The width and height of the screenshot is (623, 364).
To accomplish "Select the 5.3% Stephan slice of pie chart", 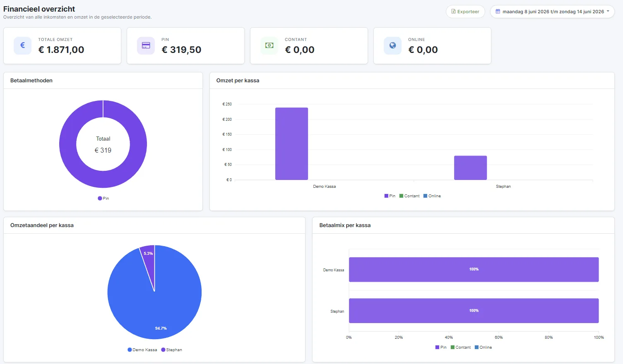I will click(149, 261).
